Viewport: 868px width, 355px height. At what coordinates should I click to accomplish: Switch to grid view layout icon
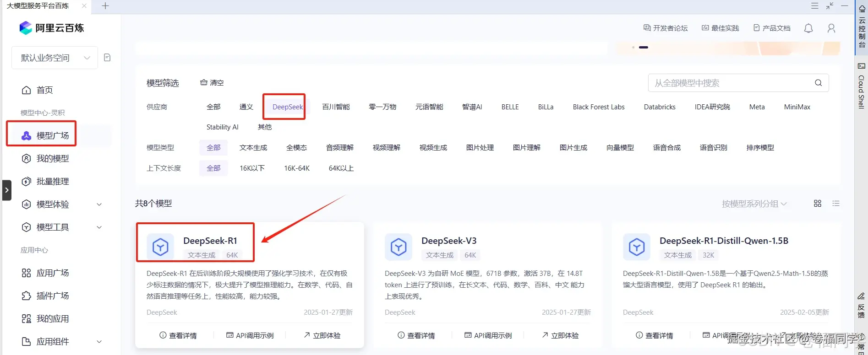(818, 204)
